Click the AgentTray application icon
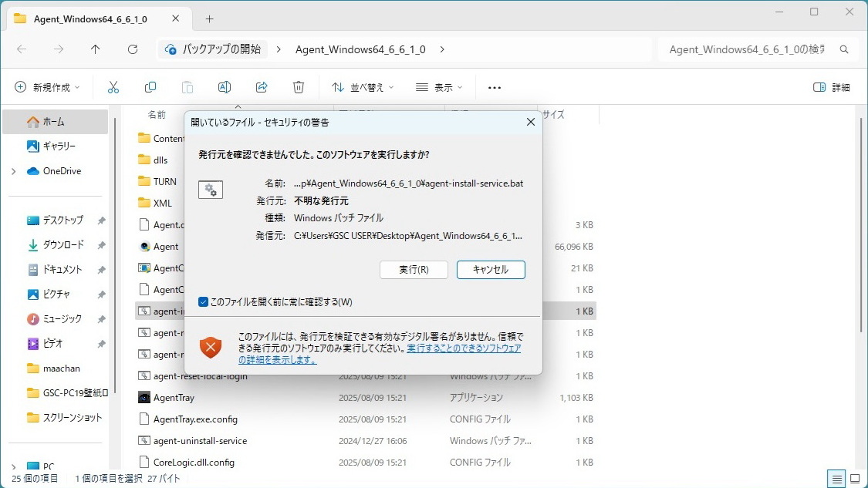Image resolution: width=868 pixels, height=488 pixels. pyautogui.click(x=144, y=397)
